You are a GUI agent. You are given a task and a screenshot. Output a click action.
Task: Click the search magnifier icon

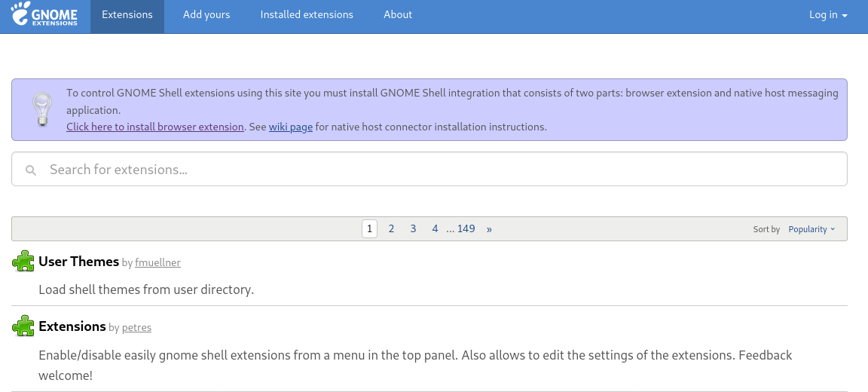(x=31, y=170)
